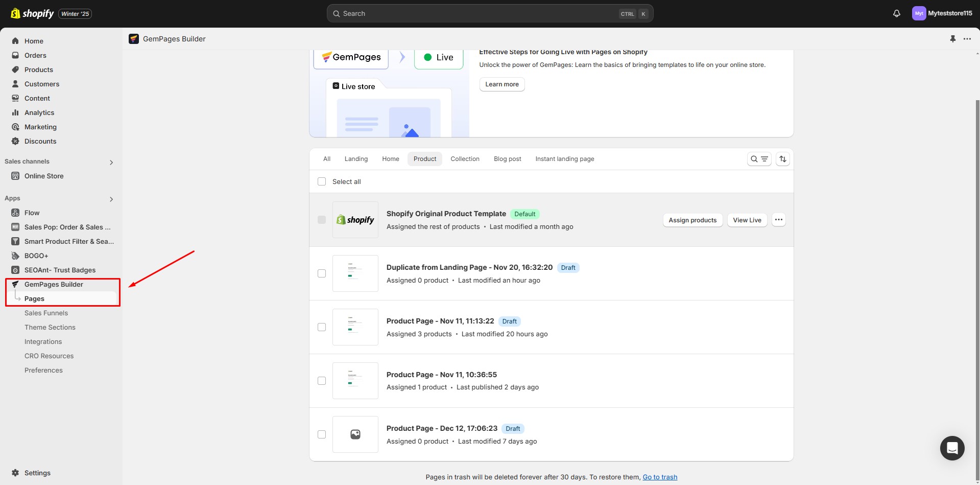Click the Learn more button

501,84
